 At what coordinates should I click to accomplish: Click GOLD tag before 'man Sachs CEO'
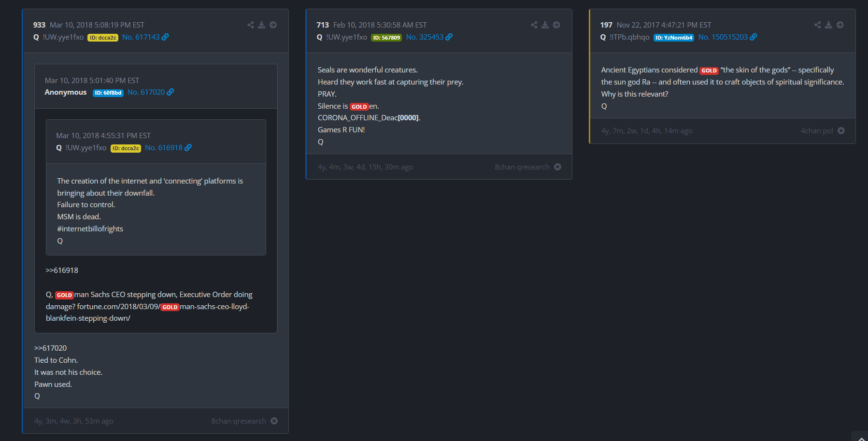tap(64, 295)
